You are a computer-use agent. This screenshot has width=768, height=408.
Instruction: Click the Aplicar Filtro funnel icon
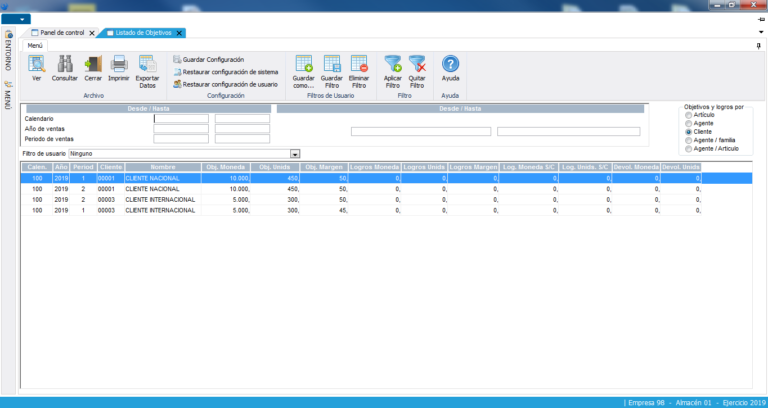(393, 65)
